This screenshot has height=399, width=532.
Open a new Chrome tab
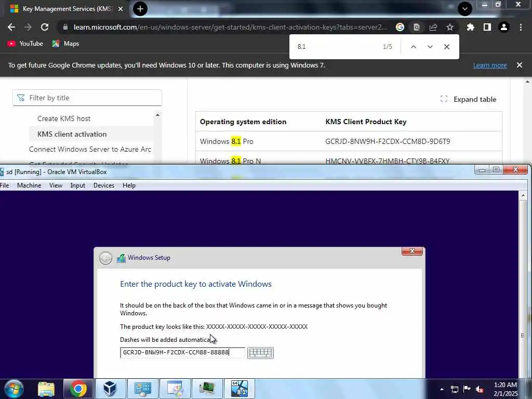(x=140, y=9)
